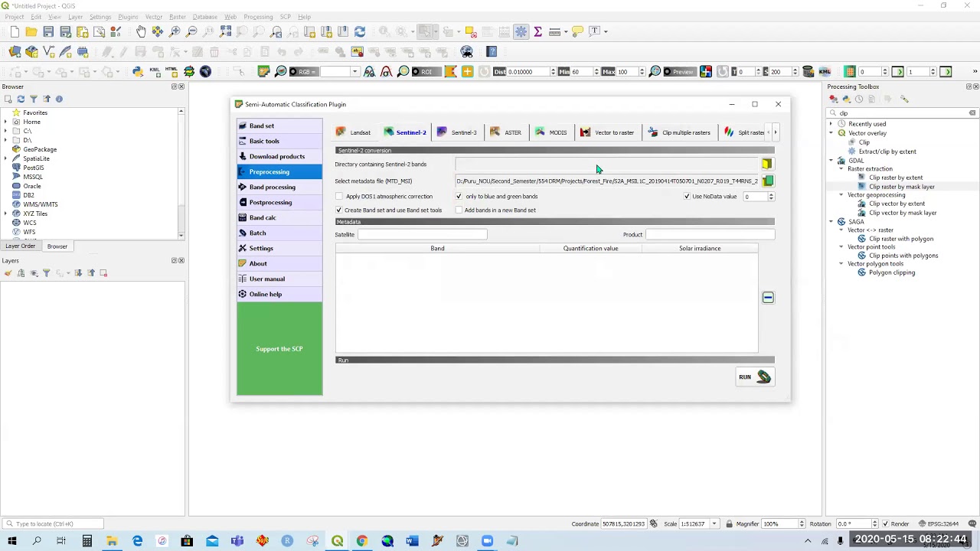This screenshot has height=551, width=980.
Task: Click Clip raster by mask layer tool
Action: pos(901,187)
